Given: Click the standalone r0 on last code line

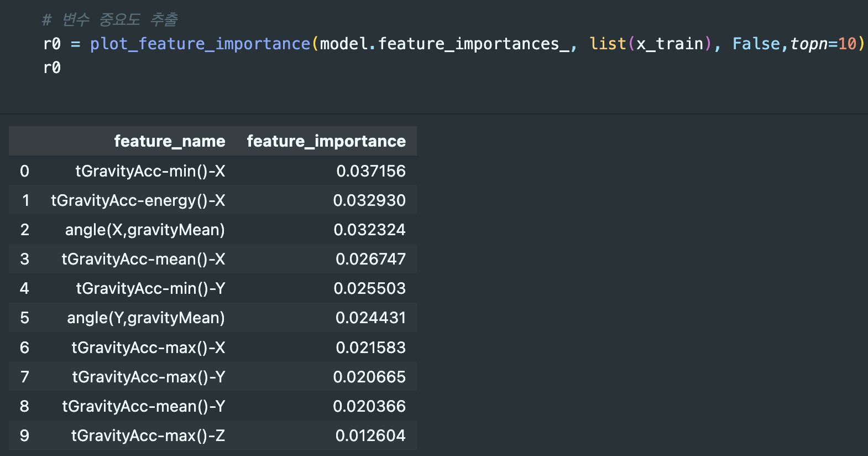Looking at the screenshot, I should tap(52, 68).
